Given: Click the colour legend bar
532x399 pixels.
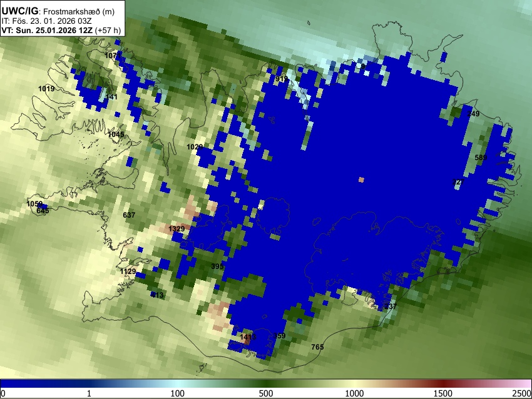Looking at the screenshot, I should pyautogui.click(x=266, y=383).
